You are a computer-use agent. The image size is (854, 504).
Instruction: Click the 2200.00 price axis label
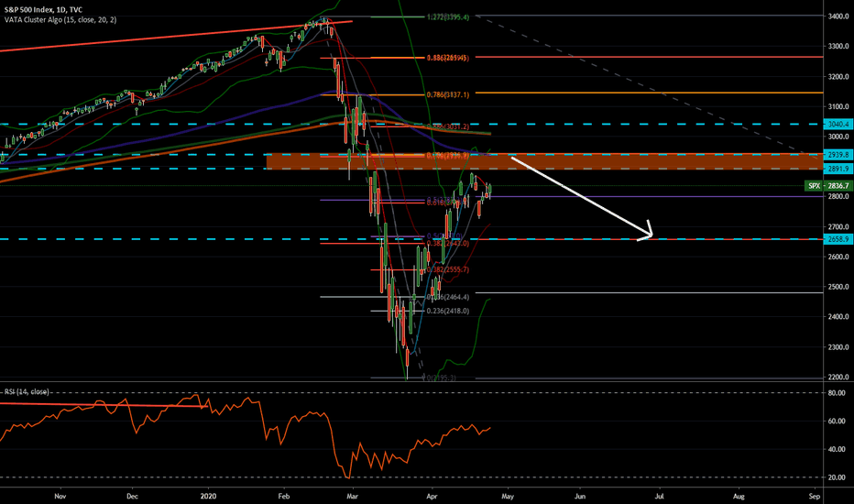[x=838, y=377]
